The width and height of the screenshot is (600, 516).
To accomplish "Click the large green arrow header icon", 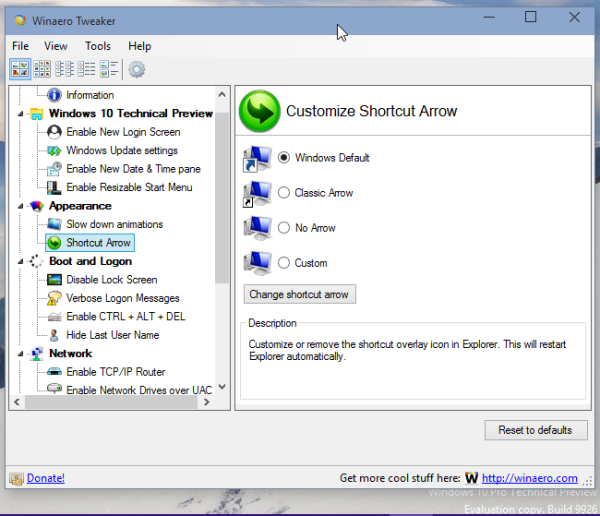I will (x=259, y=111).
